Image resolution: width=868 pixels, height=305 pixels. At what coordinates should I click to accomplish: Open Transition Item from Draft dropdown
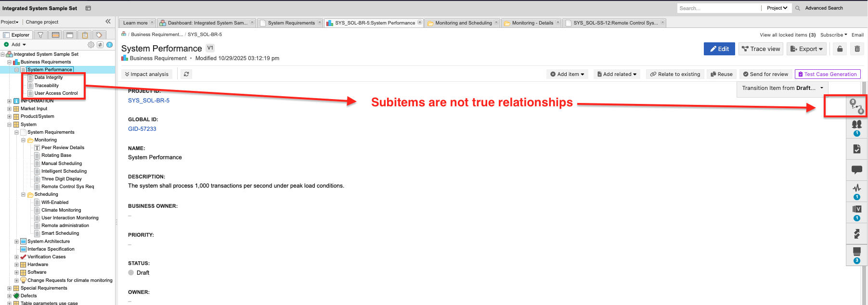(x=782, y=88)
